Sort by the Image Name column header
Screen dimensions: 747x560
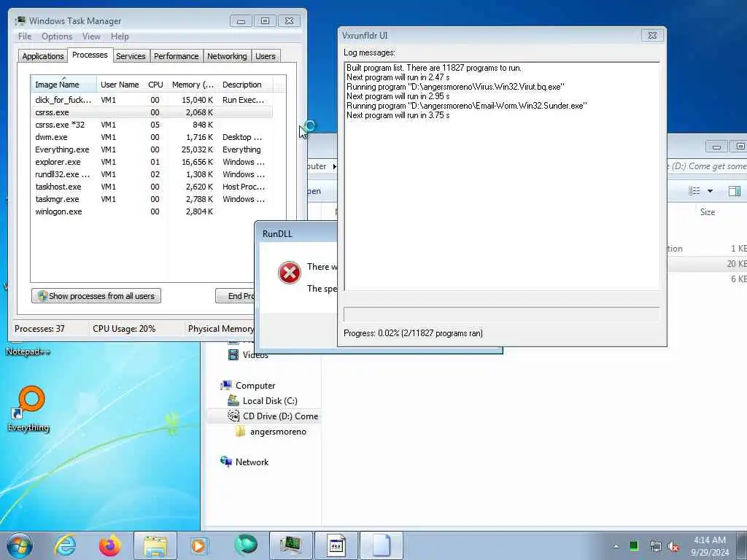[x=63, y=84]
